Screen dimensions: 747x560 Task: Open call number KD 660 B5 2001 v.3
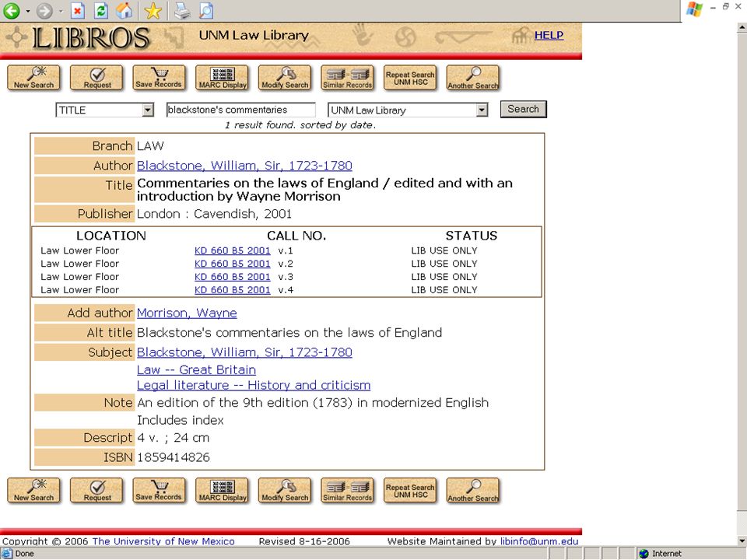(x=232, y=277)
